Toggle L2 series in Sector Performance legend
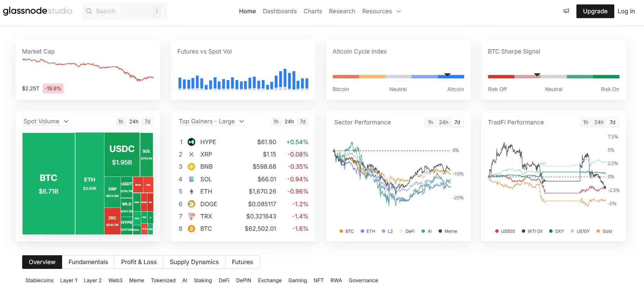 387,231
